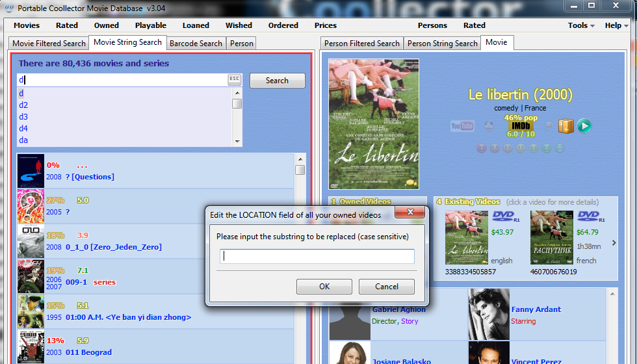Rate movie with neutral middle smiley
The image size is (637, 364).
click(x=521, y=149)
